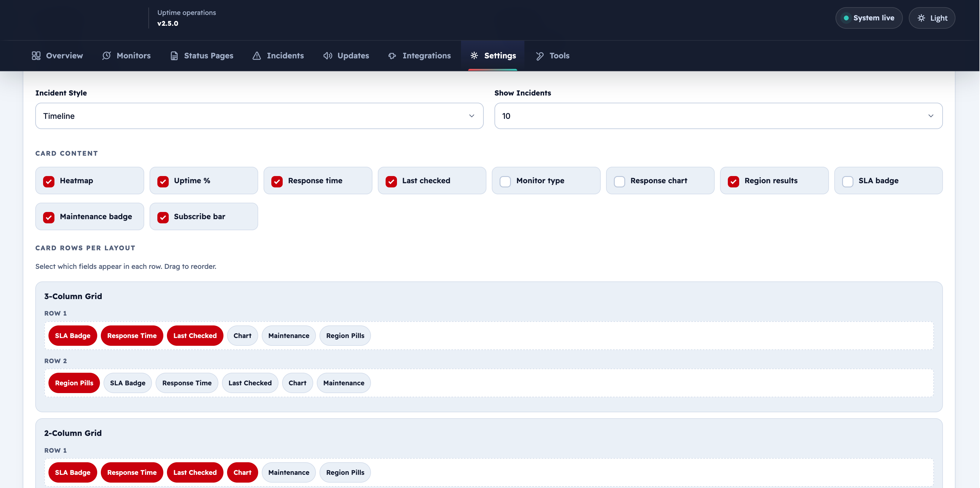
Task: Click the Tools wrench icon
Action: click(539, 56)
